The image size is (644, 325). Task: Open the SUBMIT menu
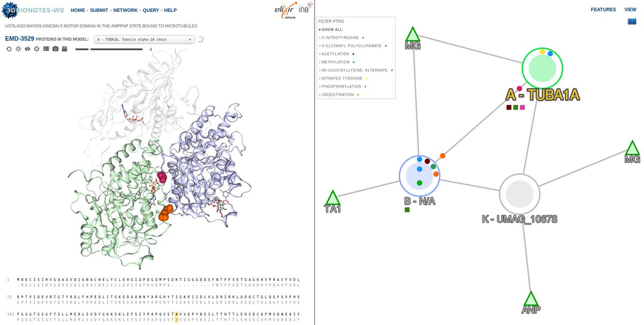click(99, 10)
